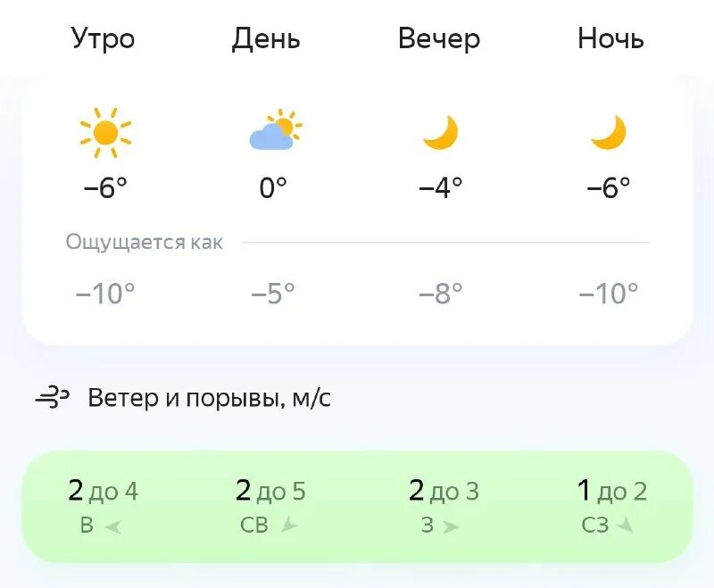The width and height of the screenshot is (714, 588).
Task: Click the west wind direction arrow
Action: [451, 526]
